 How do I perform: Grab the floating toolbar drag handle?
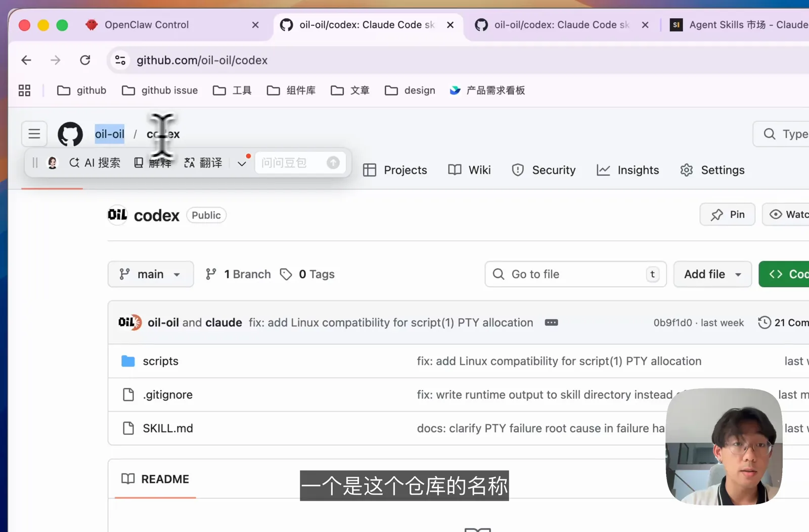(35, 163)
